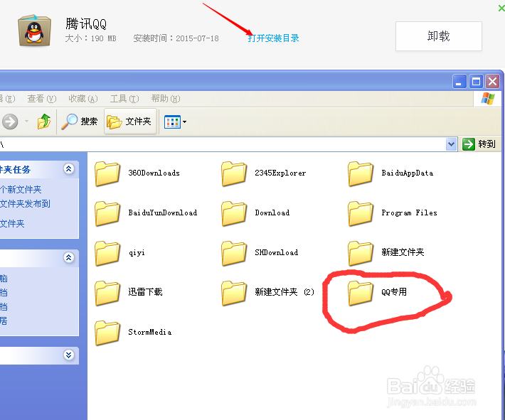The width and height of the screenshot is (505, 420).
Task: Open the 查看(V) menu
Action: [x=42, y=99]
